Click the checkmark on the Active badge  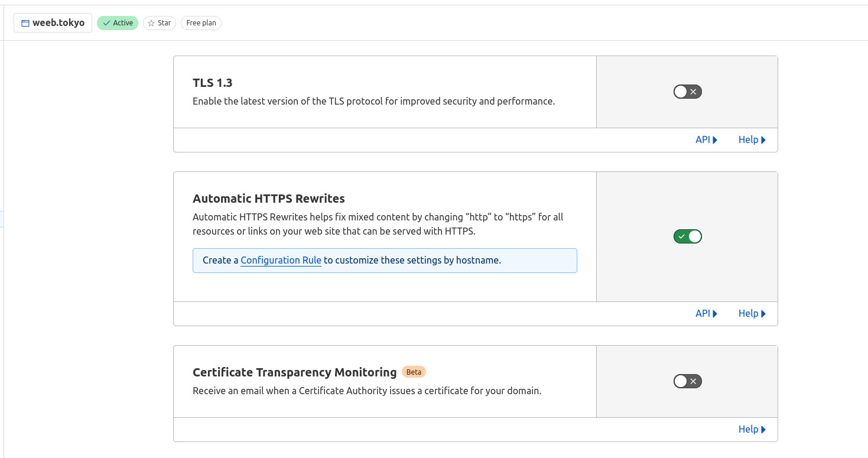pyautogui.click(x=106, y=23)
